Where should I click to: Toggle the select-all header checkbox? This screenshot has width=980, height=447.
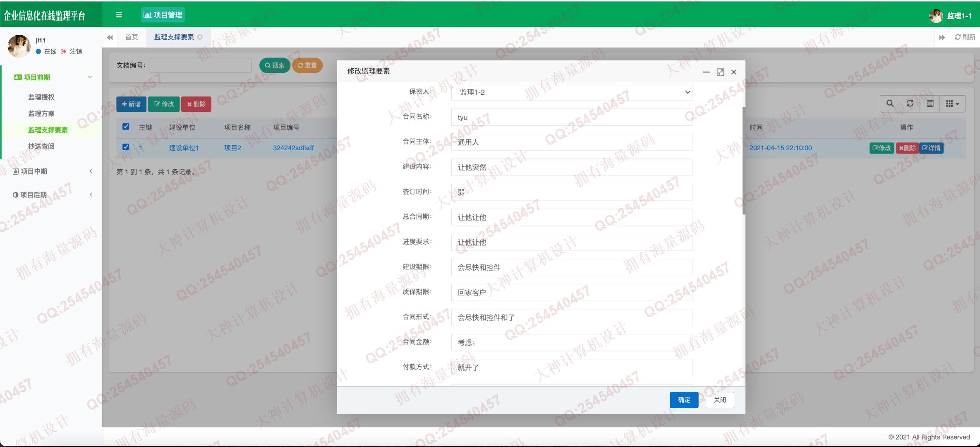point(126,127)
